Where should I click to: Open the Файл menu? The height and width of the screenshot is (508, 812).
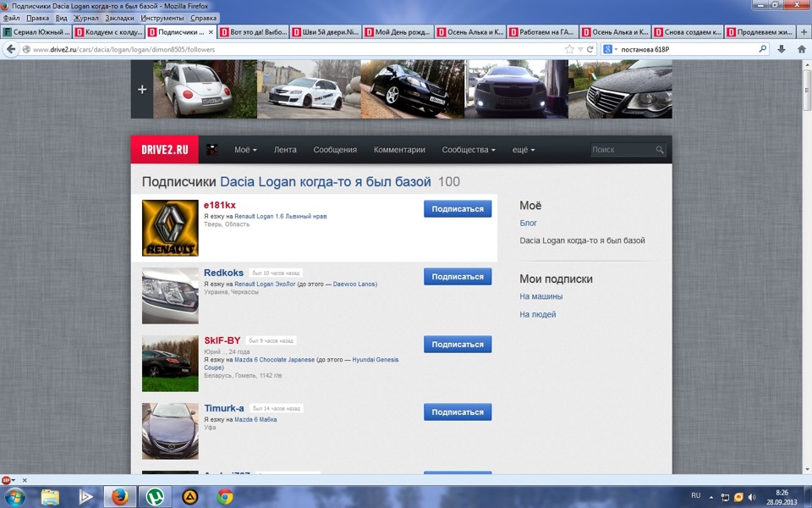coord(11,18)
